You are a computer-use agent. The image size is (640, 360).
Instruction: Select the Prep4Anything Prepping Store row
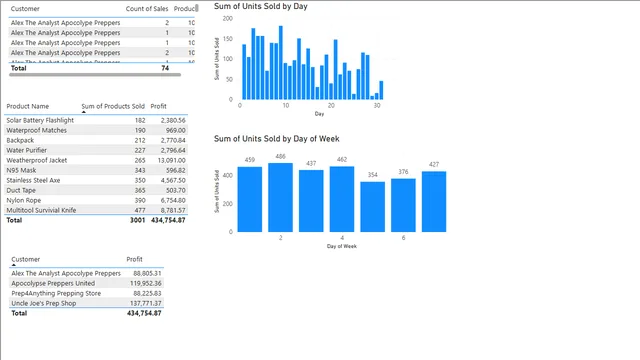(x=87, y=293)
